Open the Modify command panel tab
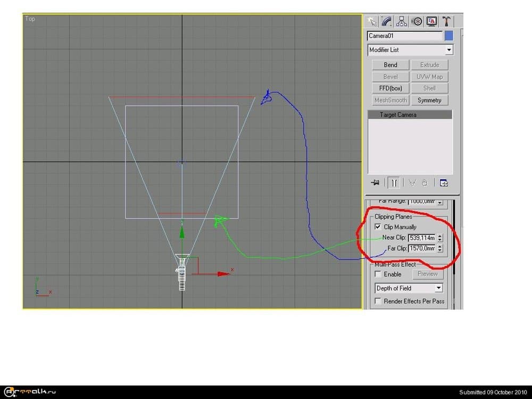Screen dimensions: 532x399 387,21
